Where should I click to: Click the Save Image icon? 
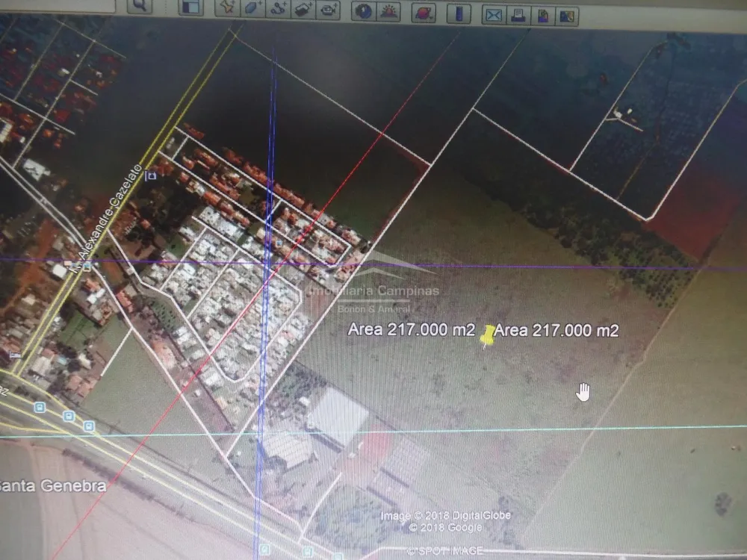(x=542, y=16)
